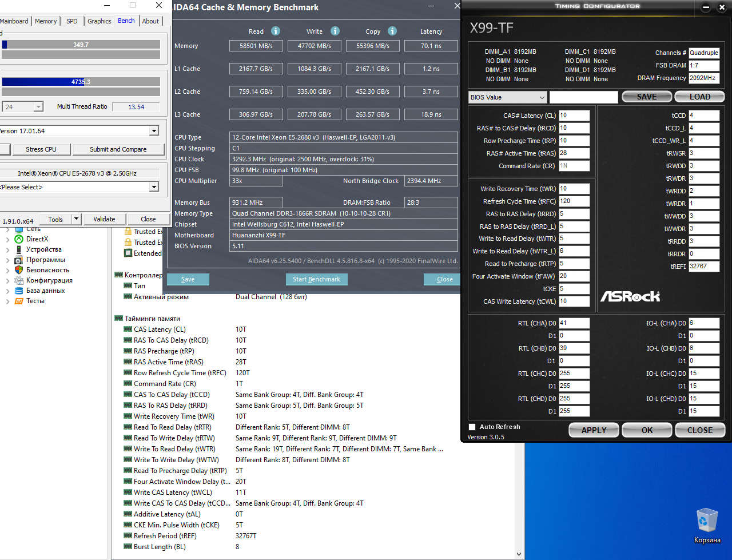Click Submit and Compare button
The height and width of the screenshot is (560, 732).
pos(118,149)
